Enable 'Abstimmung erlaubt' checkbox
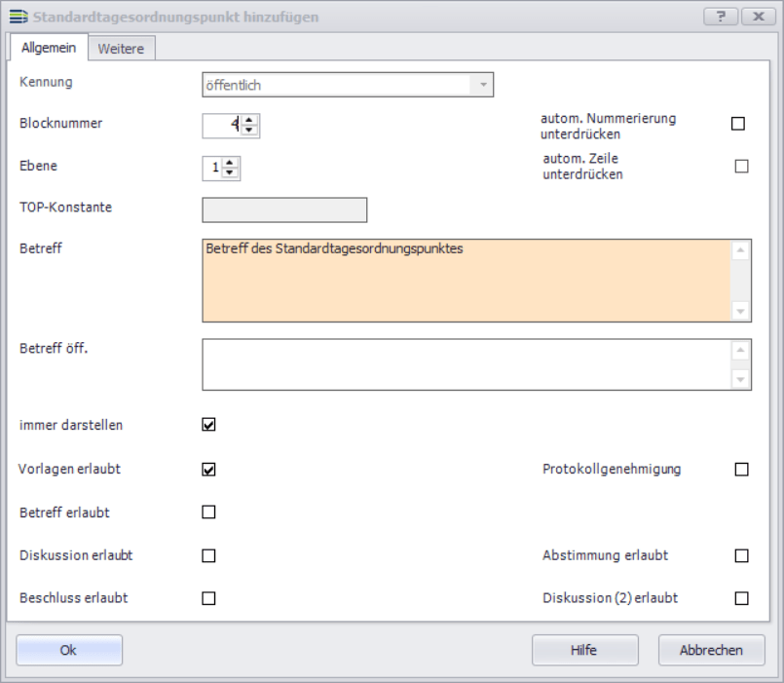The width and height of the screenshot is (784, 683). point(741,555)
